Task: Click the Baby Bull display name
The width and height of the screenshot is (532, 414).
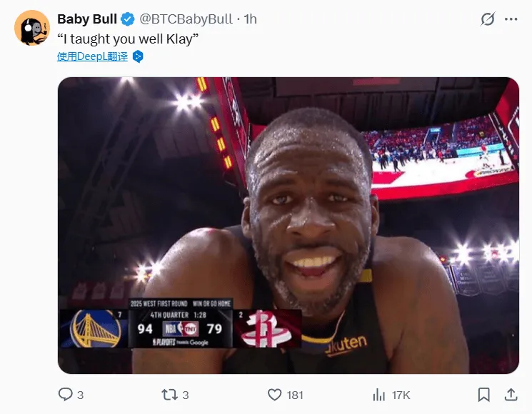Action: click(86, 19)
